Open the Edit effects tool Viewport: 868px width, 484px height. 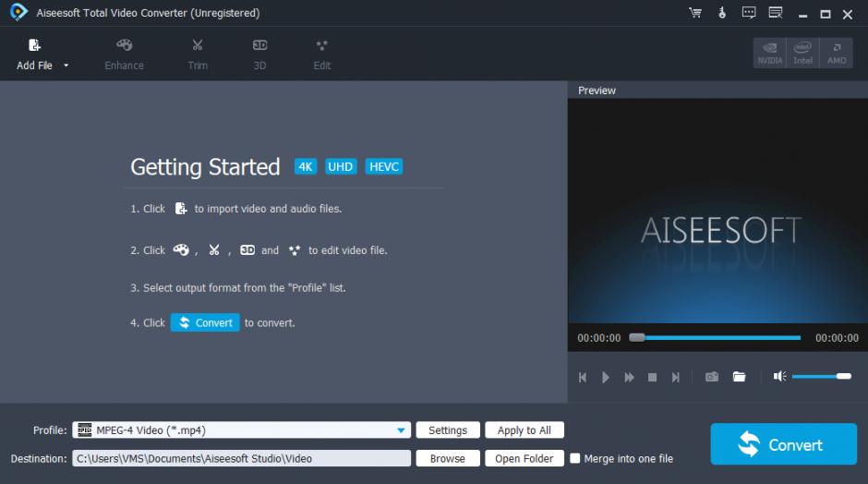(x=321, y=54)
